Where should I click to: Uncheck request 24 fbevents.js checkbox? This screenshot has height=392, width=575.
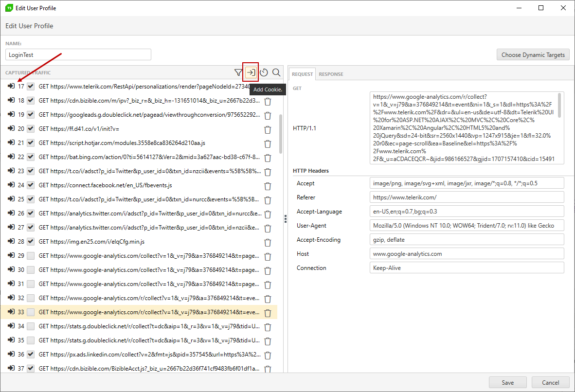click(x=31, y=185)
